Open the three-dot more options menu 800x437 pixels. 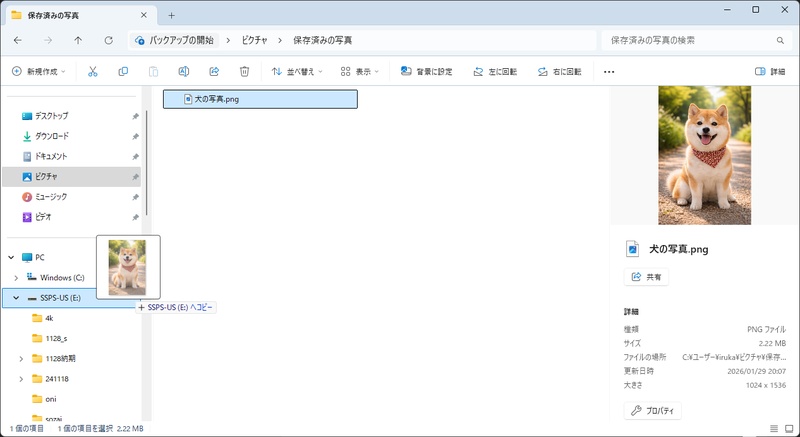coord(609,72)
